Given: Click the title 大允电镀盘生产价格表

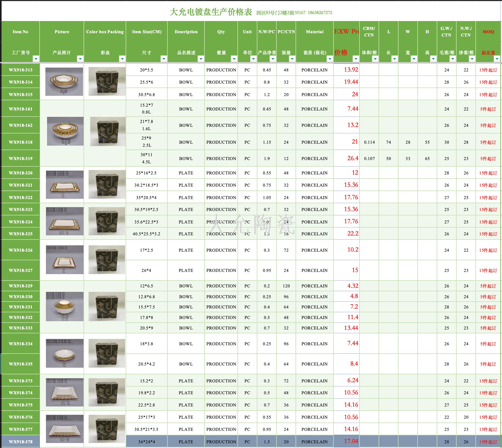Looking at the screenshot, I should [x=211, y=12].
